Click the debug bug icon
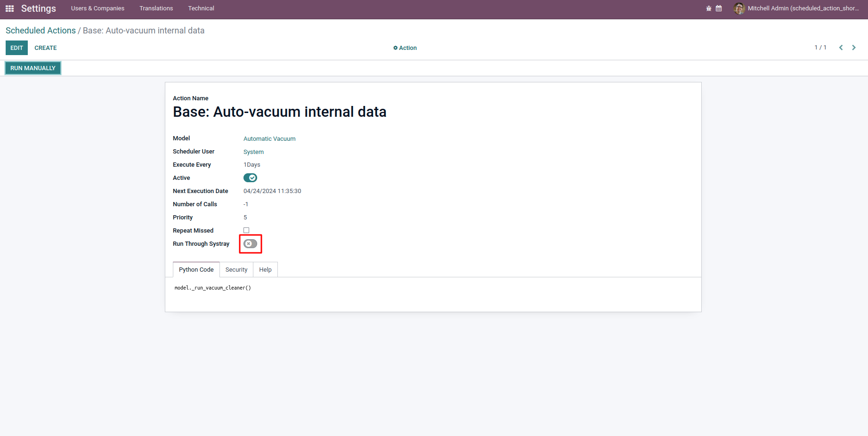868x436 pixels. click(709, 8)
